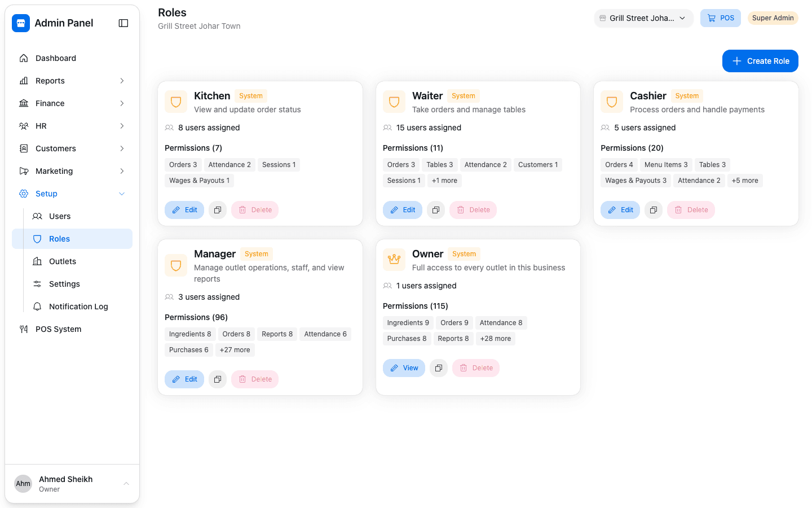Click the Owner crown icon
Viewport: 812px width, 508px height.
[x=394, y=260]
